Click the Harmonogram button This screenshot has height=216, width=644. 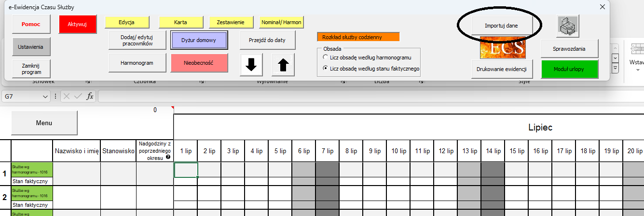coord(137,63)
